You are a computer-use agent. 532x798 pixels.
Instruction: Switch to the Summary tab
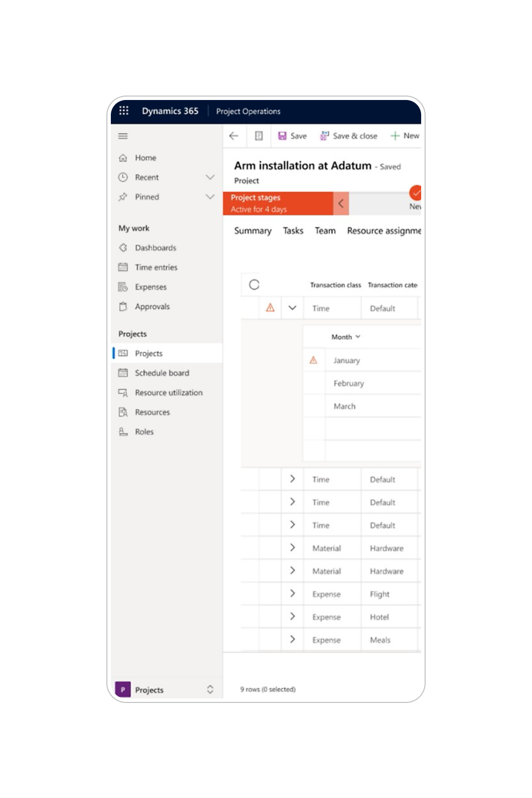click(x=253, y=231)
